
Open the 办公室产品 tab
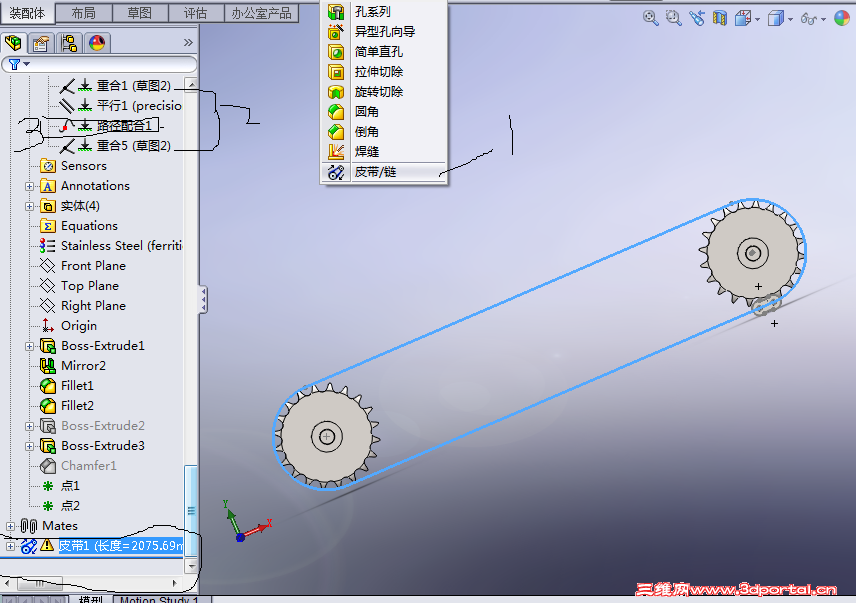coord(261,13)
